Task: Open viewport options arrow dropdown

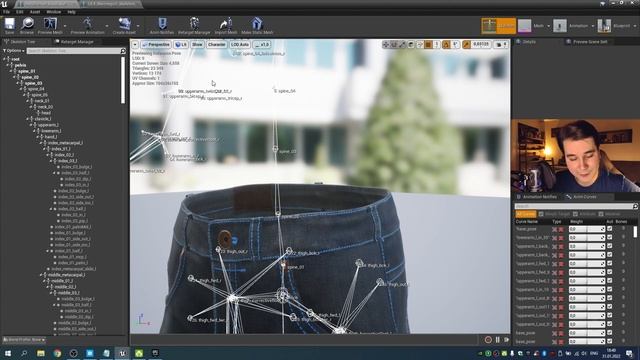Action: 135,44
